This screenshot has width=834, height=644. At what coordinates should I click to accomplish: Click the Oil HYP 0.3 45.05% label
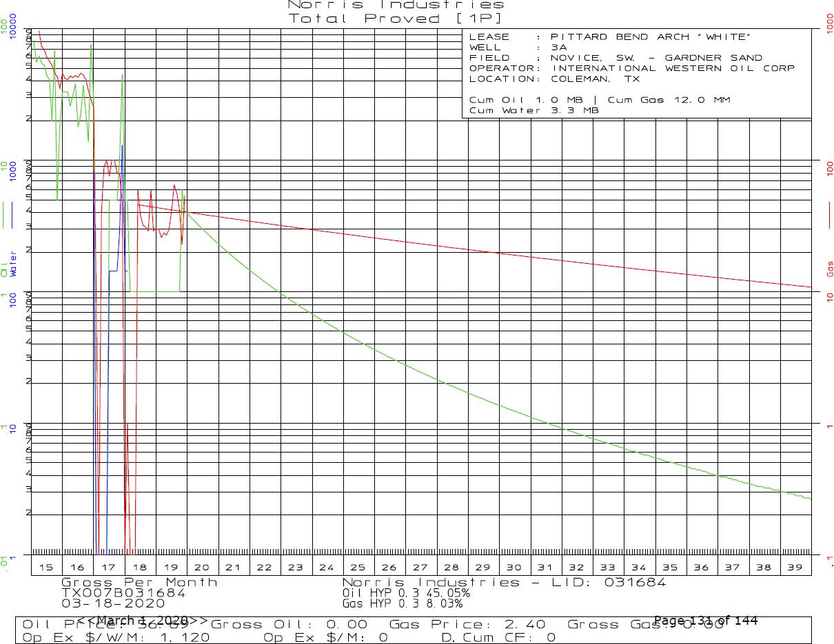pos(406,592)
